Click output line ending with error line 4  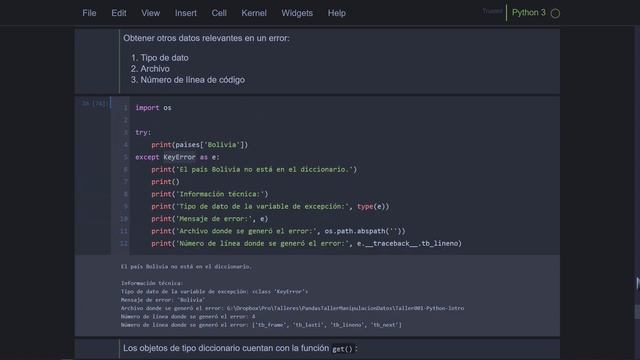tap(188, 316)
